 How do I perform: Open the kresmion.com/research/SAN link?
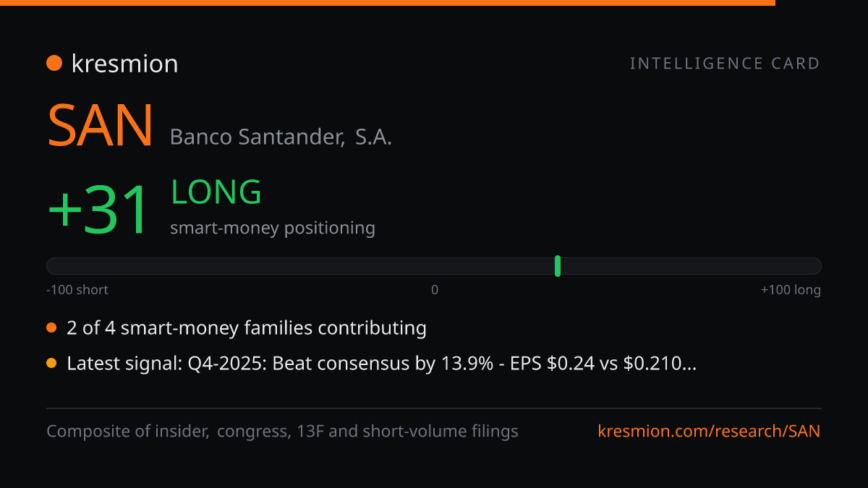pos(710,432)
